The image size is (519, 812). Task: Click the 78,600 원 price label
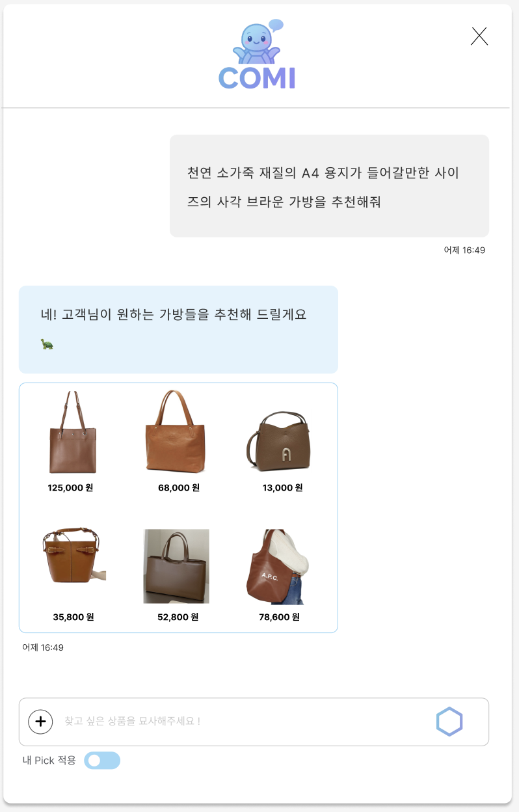[x=279, y=617]
